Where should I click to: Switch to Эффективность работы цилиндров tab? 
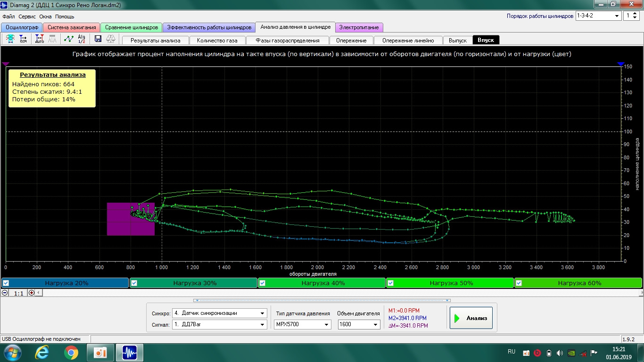click(209, 27)
